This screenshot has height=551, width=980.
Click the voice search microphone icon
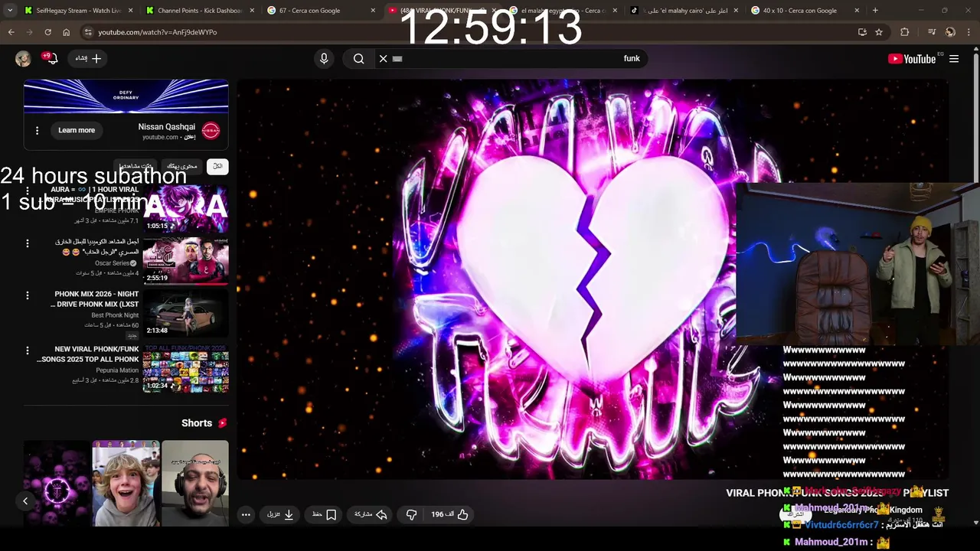324,58
